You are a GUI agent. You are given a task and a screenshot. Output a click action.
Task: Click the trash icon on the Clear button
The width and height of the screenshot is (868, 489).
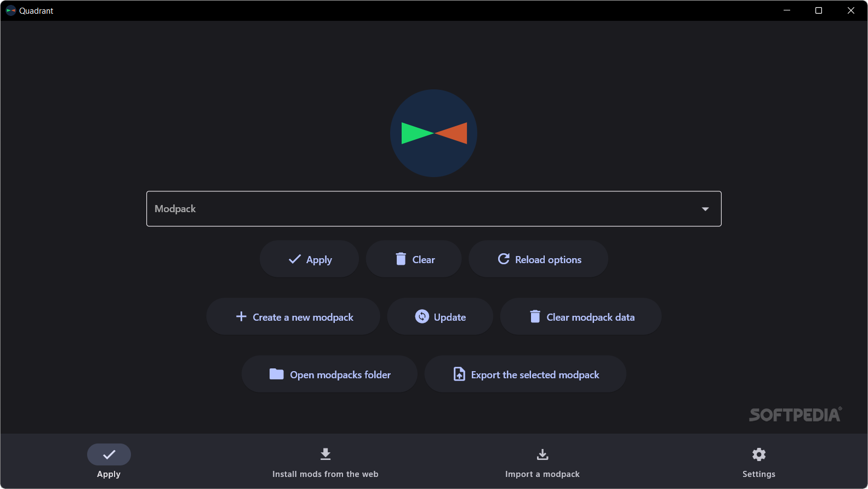(x=401, y=259)
